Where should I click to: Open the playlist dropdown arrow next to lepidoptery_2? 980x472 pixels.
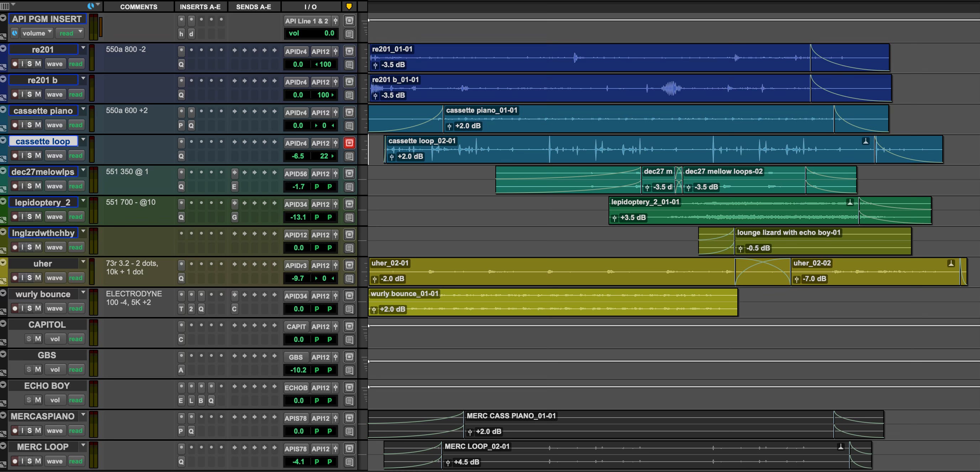point(83,200)
